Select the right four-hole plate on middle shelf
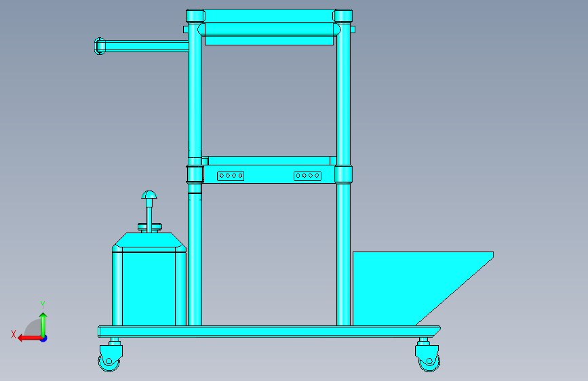This screenshot has height=381, width=588. [x=307, y=176]
